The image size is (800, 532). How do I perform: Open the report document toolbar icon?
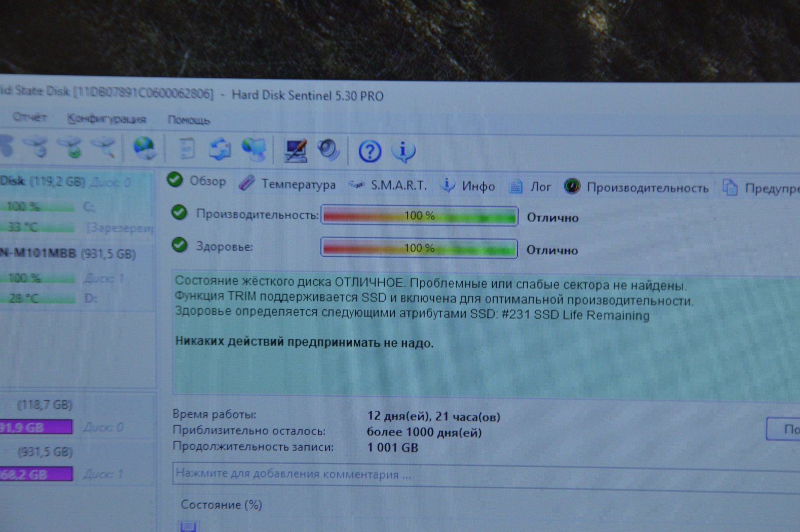tap(187, 149)
